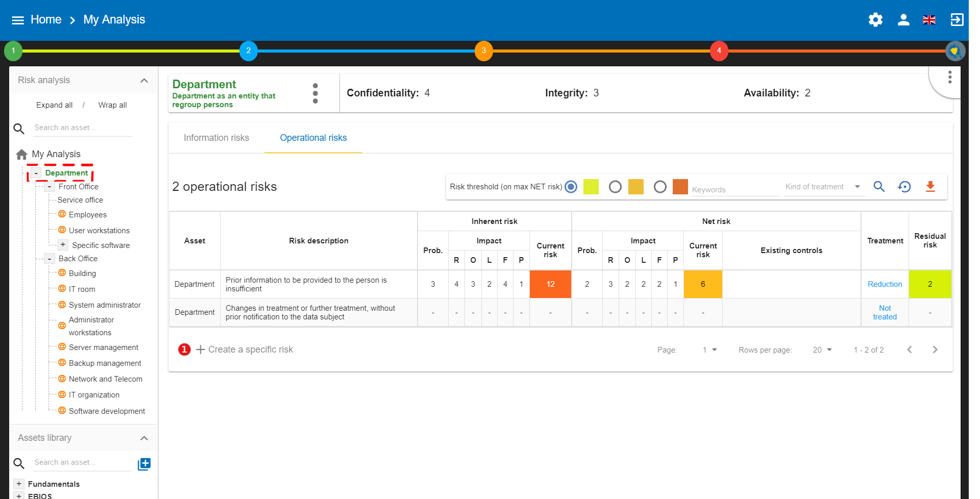Select the Operational risks tab
Image resolution: width=980 pixels, height=499 pixels.
313,138
